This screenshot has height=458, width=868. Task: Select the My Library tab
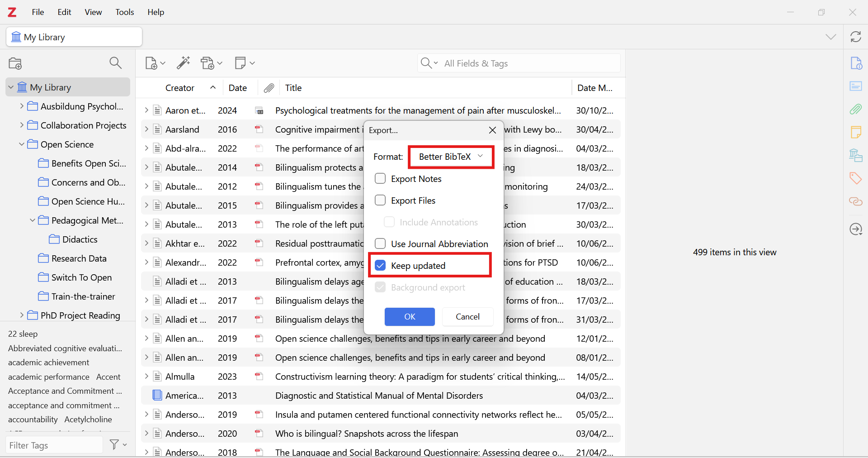coord(74,37)
